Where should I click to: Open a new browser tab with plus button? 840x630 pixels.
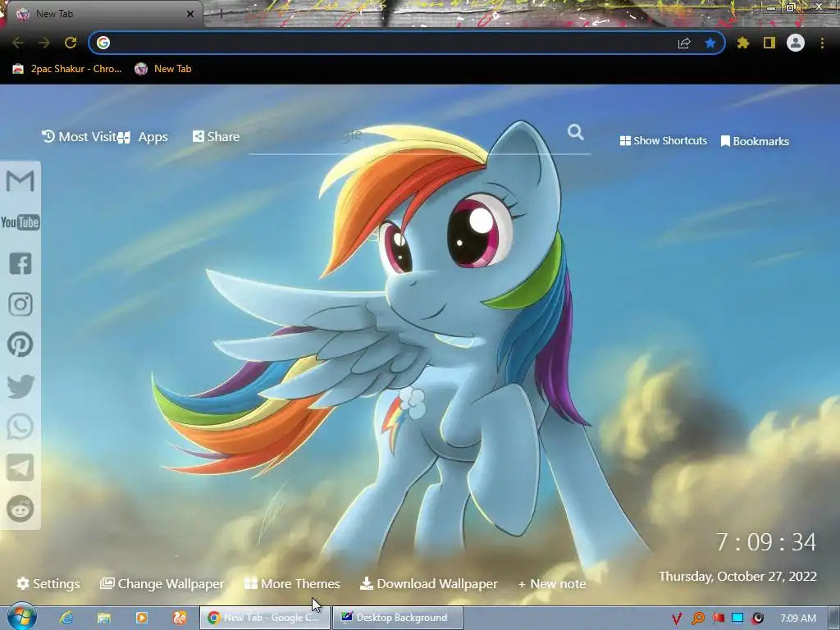click(221, 14)
